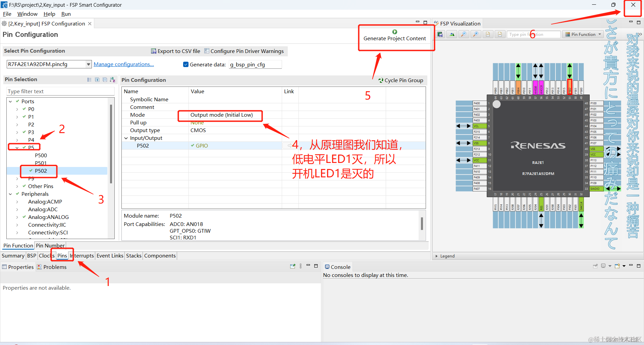Viewport: 644px width, 345px height.
Task: Click the Configure Pin Driver Warnings button
Action: [244, 51]
